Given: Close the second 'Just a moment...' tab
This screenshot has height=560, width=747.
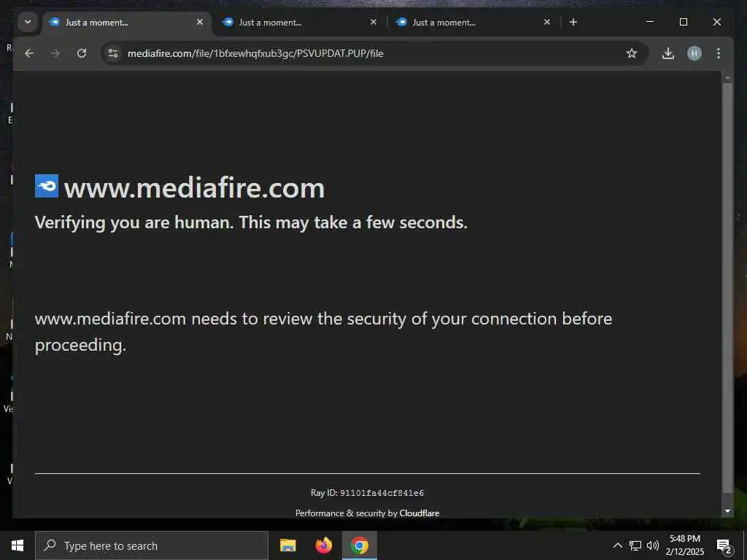Looking at the screenshot, I should [373, 22].
